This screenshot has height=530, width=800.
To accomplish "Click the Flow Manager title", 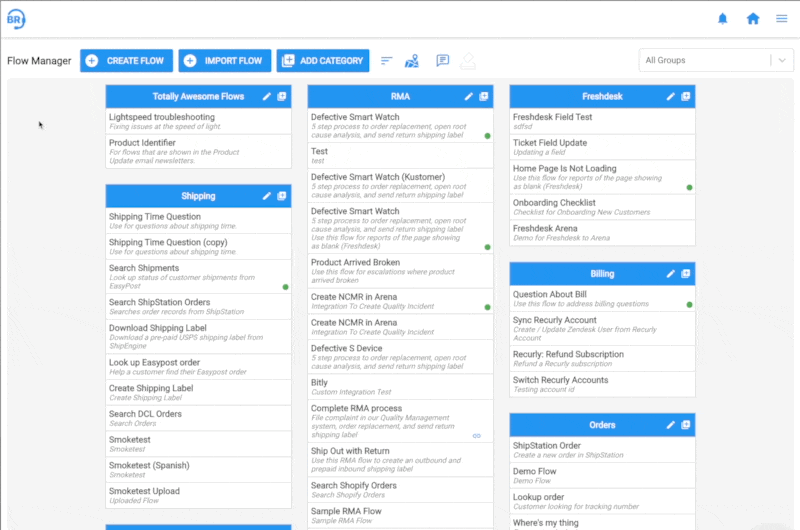I will pyautogui.click(x=39, y=61).
